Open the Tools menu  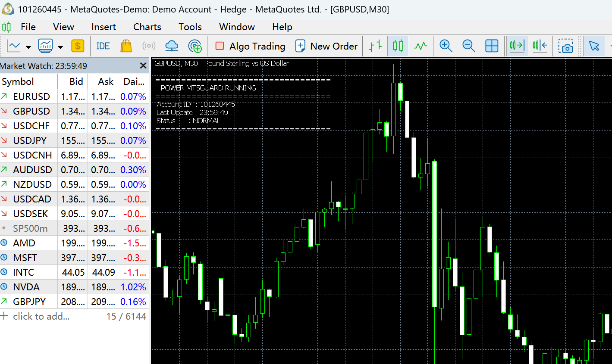click(190, 27)
